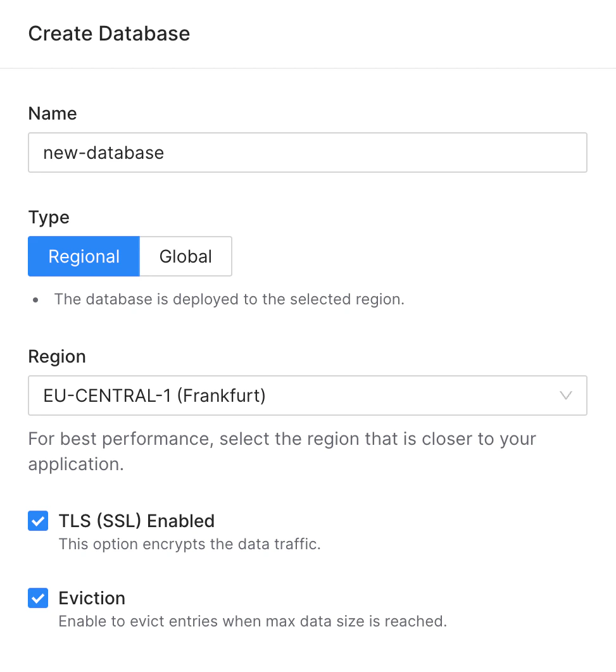Switch database type to Global

(x=185, y=256)
